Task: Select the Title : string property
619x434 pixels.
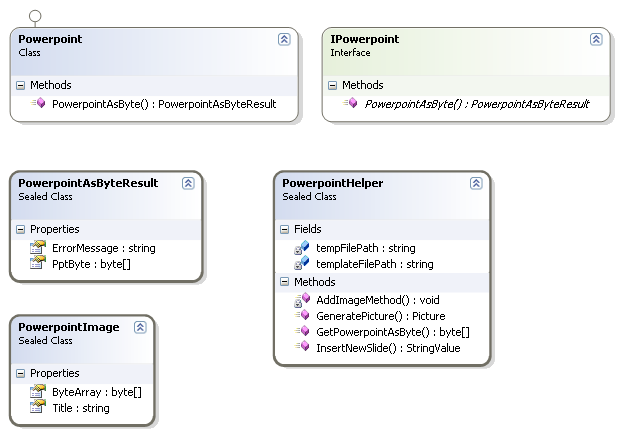Action: click(81, 408)
